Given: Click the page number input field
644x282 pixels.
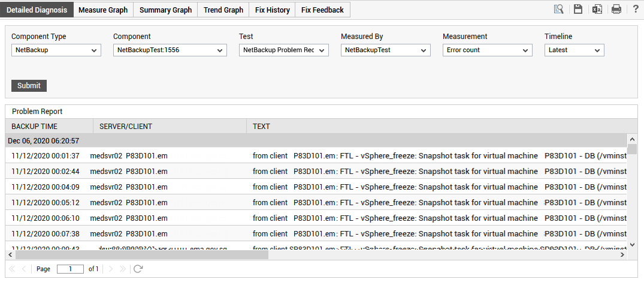Looking at the screenshot, I should tap(70, 269).
